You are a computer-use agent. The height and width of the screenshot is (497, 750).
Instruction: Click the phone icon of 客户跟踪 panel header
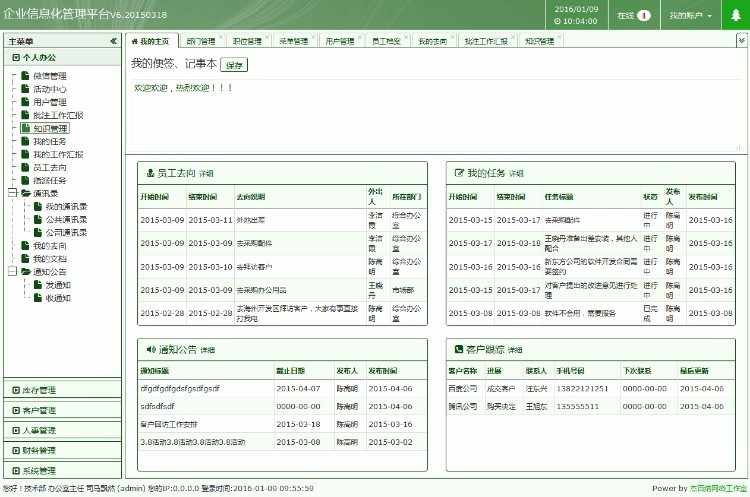459,350
